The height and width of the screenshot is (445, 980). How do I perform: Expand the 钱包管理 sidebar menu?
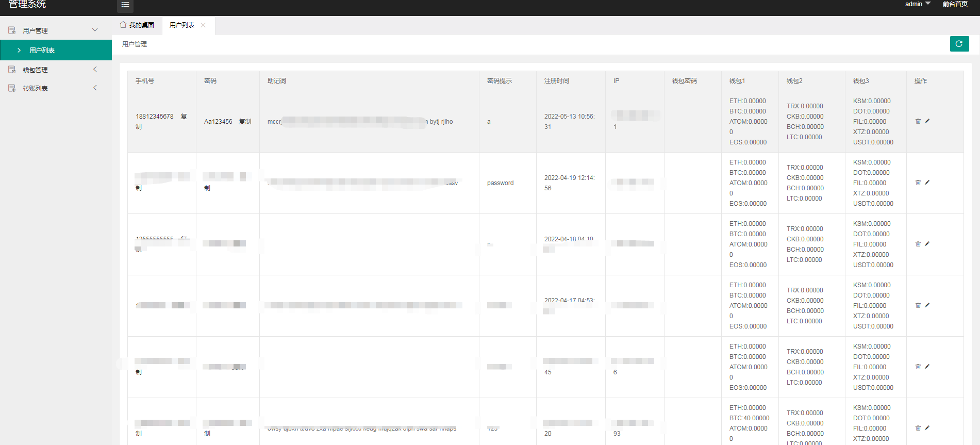[56, 70]
